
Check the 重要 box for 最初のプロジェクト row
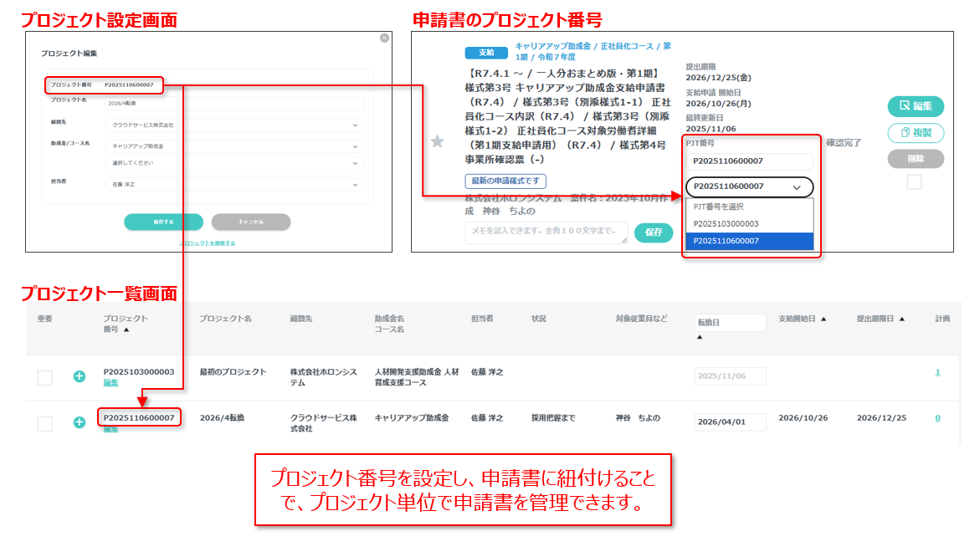coord(44,378)
